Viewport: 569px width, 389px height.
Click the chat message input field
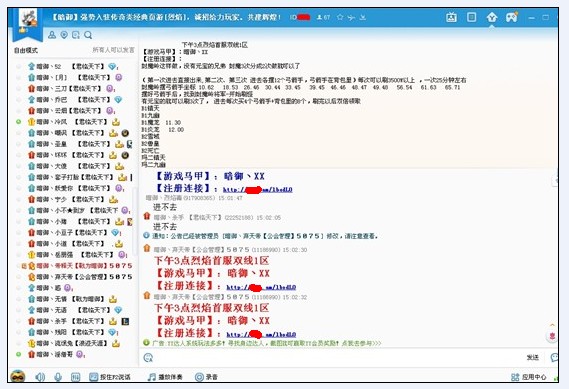tap(337, 357)
